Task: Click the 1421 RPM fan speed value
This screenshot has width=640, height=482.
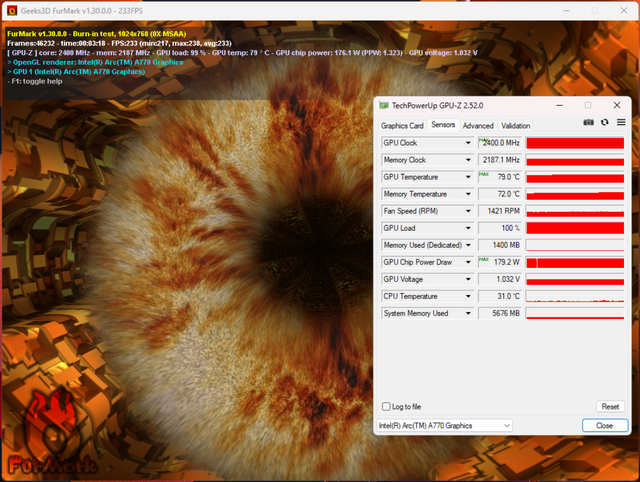Action: 500,211
